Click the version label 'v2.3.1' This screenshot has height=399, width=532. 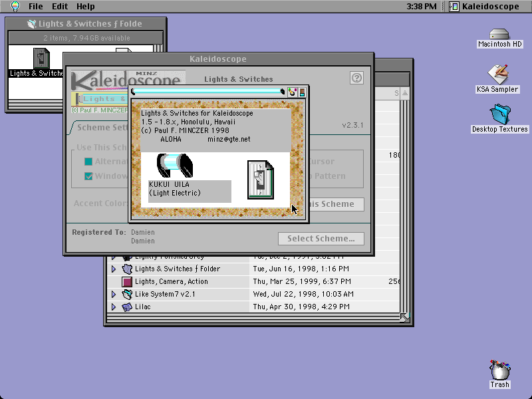(x=352, y=125)
